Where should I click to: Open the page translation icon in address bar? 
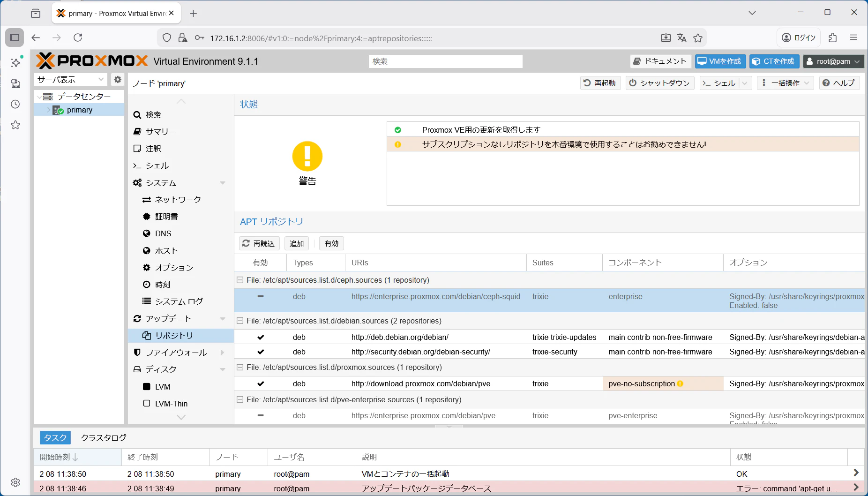pyautogui.click(x=682, y=38)
